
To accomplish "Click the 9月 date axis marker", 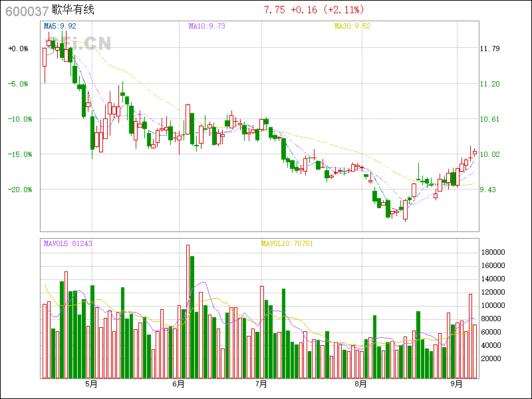I will pos(456,384).
